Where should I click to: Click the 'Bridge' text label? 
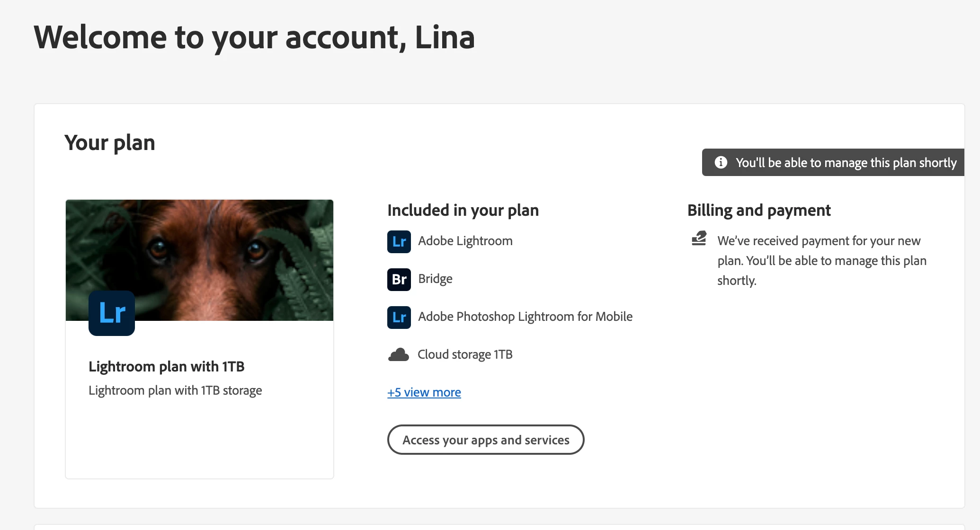pyautogui.click(x=435, y=279)
